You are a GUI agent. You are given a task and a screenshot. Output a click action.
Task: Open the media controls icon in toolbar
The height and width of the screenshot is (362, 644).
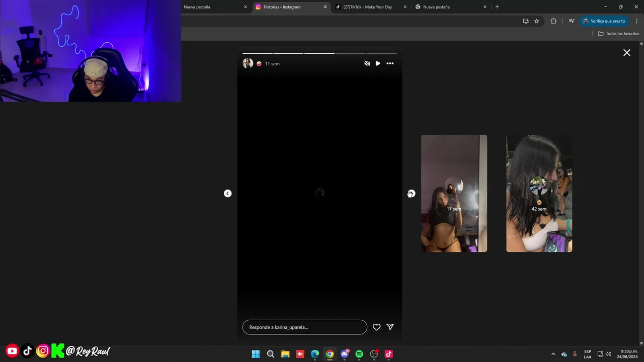pyautogui.click(x=571, y=21)
